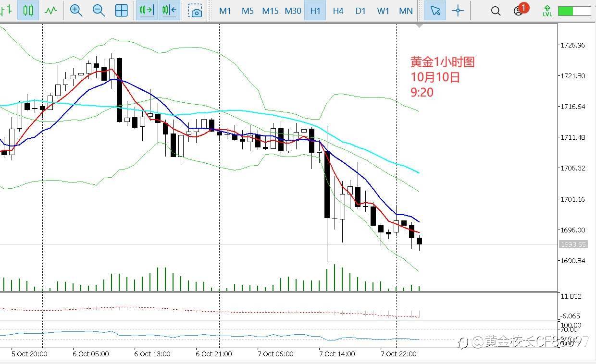Toggle the active H1 timeframe button

315,11
